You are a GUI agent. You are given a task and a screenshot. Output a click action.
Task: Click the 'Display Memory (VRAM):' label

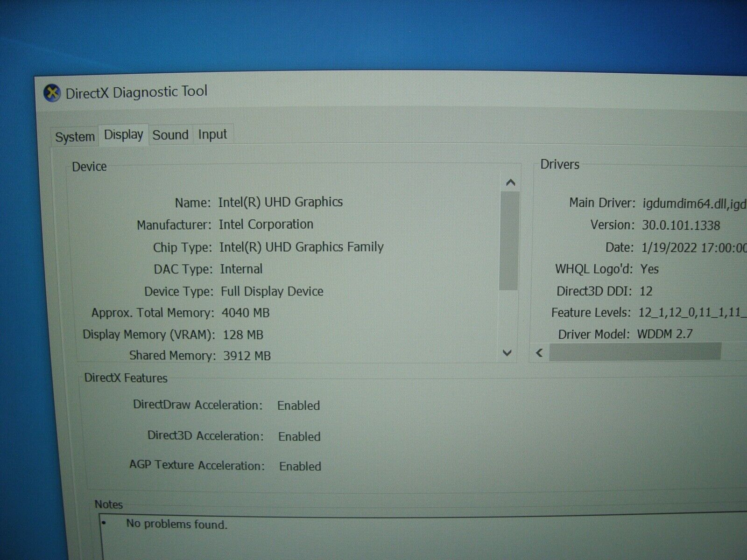pos(149,335)
